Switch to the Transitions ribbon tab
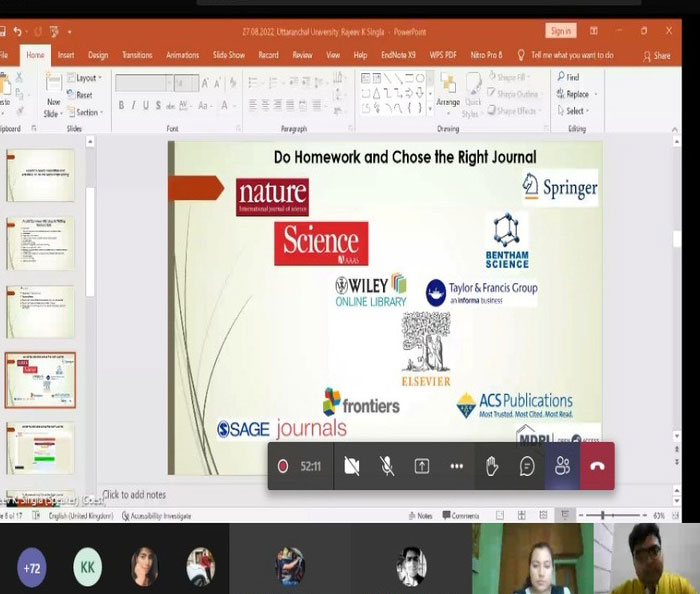The image size is (700, 594). coord(137,55)
